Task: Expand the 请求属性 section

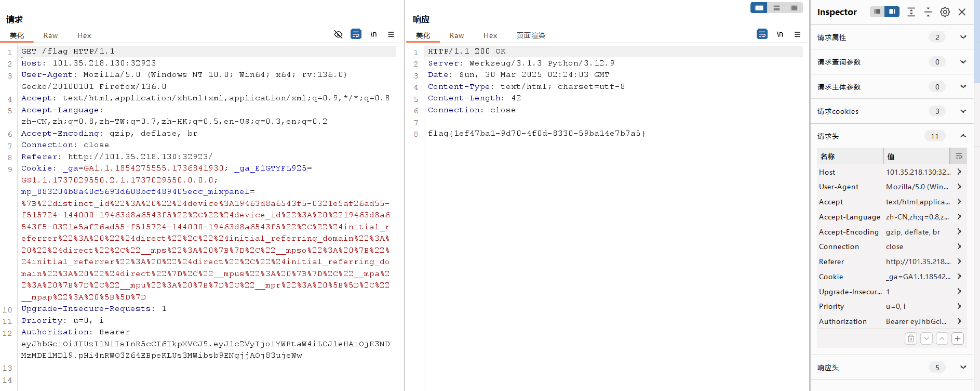Action: coord(963,37)
